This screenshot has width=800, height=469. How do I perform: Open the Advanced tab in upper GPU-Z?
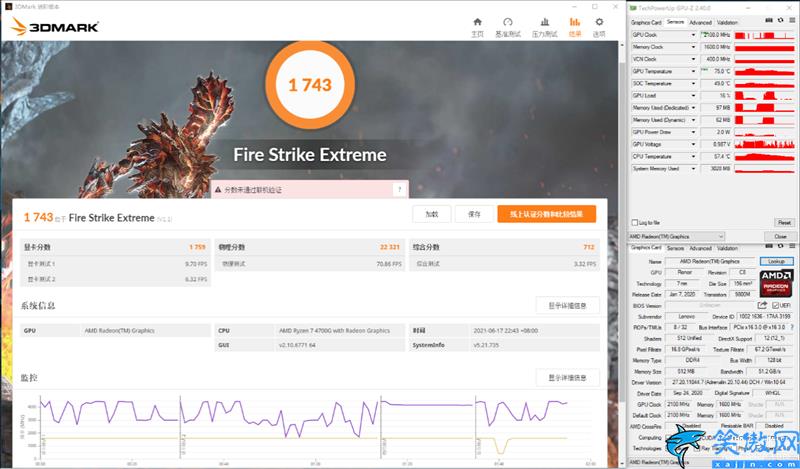[700, 22]
